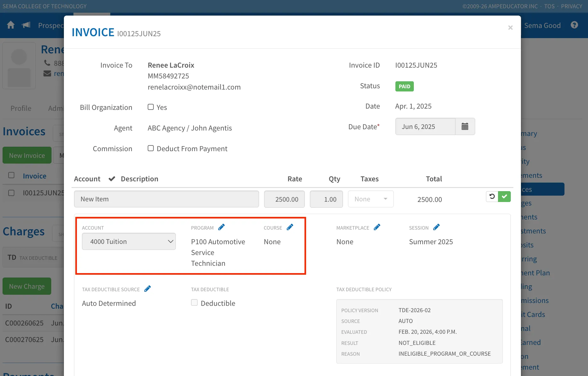
Task: Open the TOS link
Action: (x=549, y=6)
